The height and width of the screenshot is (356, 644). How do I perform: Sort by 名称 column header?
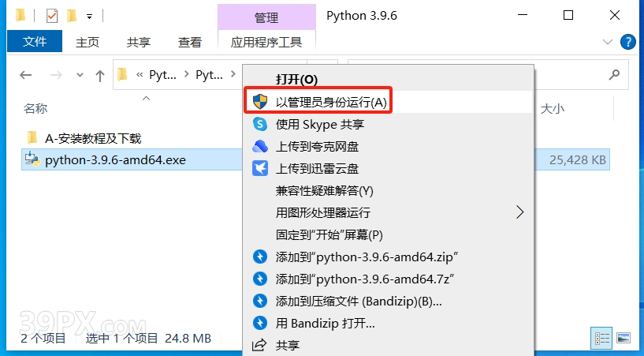(35, 108)
